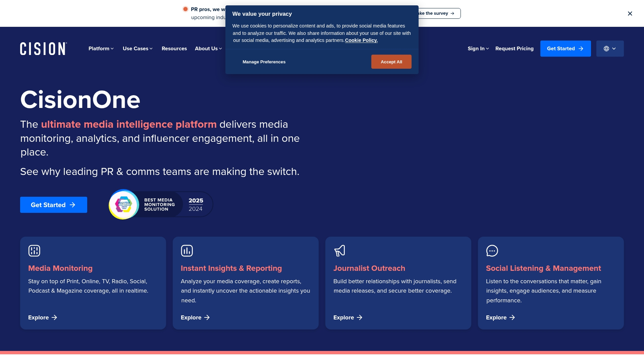Expand the Use Cases menu

pos(138,49)
